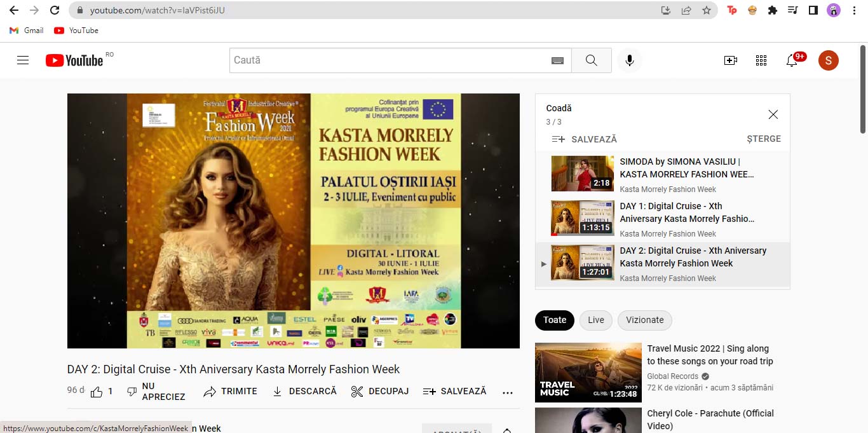
Task: Share this page from the address bar
Action: 686,10
